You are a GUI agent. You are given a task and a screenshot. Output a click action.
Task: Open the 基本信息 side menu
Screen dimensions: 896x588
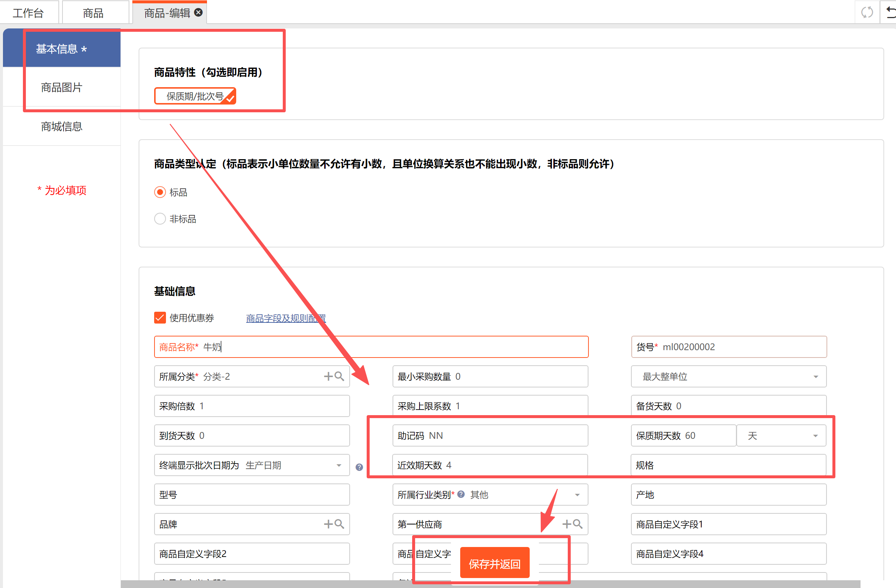click(x=62, y=48)
